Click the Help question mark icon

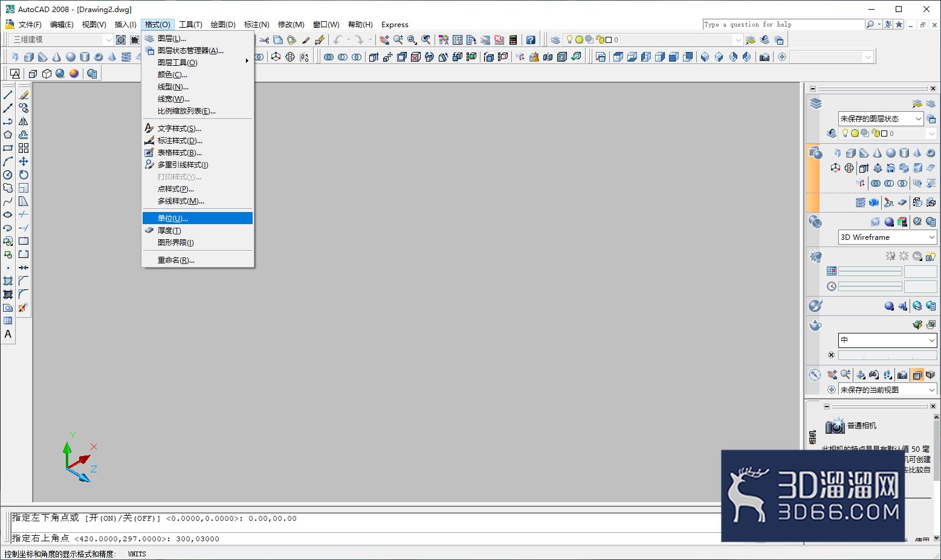click(531, 40)
